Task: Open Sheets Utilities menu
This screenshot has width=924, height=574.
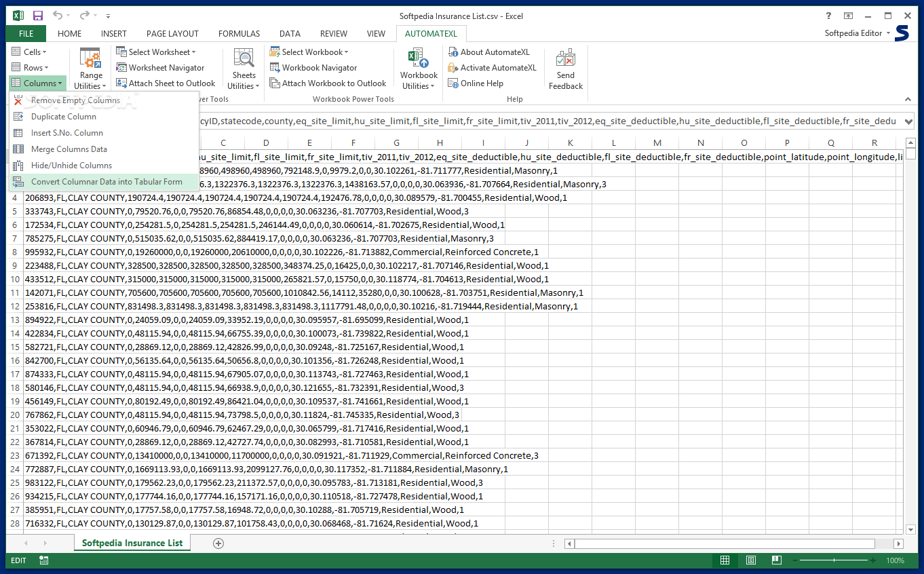Action: coord(244,69)
